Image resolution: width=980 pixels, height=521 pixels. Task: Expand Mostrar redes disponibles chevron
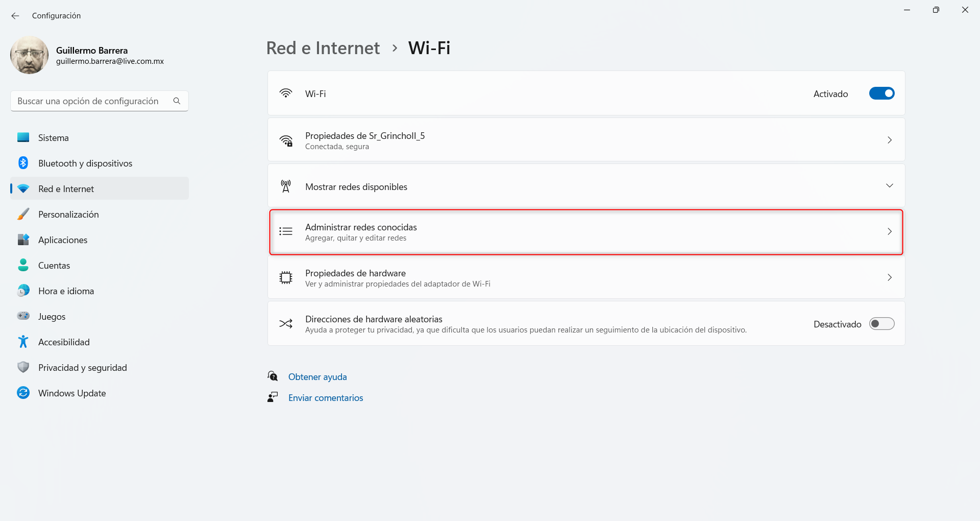[x=889, y=186]
